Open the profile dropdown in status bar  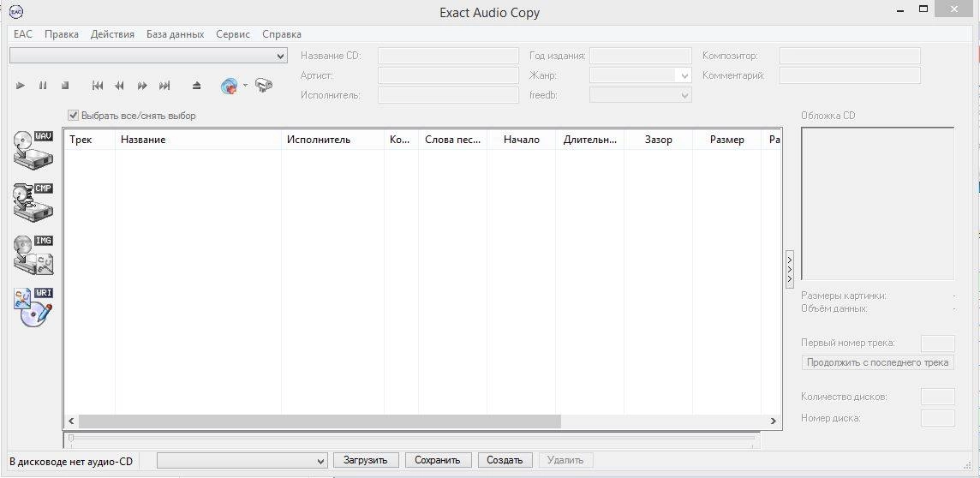point(242,461)
